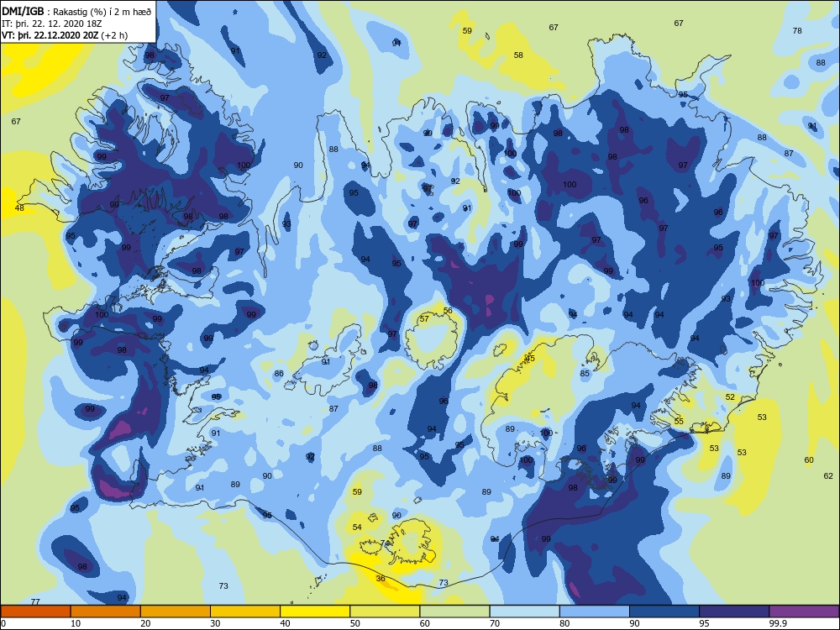The width and height of the screenshot is (840, 630).
Task: Click the light orange 20–30 legend swatch
Action: pos(176,612)
